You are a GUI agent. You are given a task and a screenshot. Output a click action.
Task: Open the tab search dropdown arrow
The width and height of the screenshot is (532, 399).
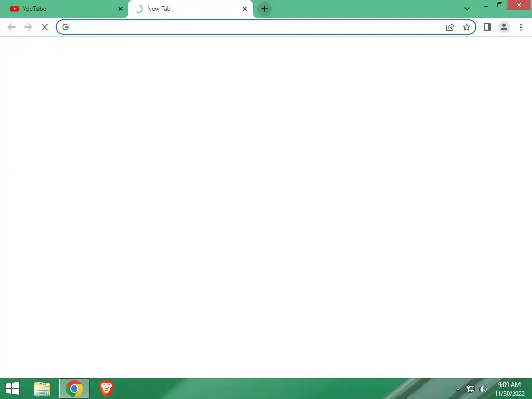(x=467, y=9)
